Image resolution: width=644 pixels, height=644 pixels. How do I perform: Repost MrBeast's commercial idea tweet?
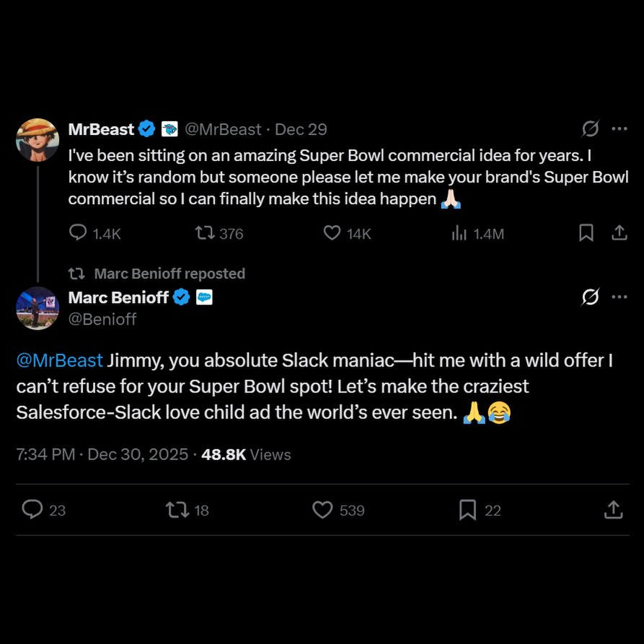[x=205, y=233]
